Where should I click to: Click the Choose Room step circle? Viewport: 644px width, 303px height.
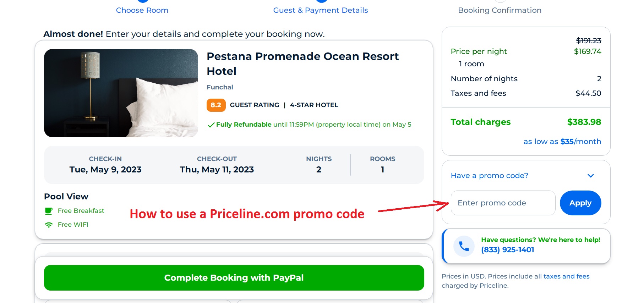tap(142, 1)
